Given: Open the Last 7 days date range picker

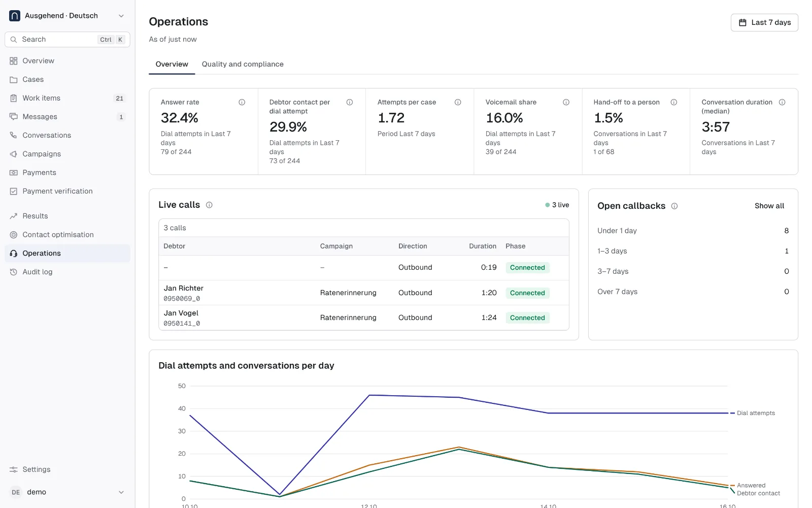Looking at the screenshot, I should tap(764, 22).
